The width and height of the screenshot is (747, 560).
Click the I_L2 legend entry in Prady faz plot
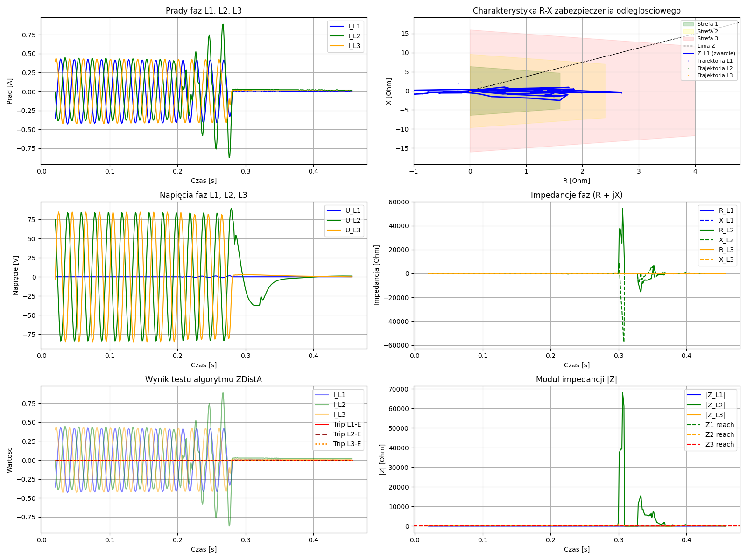point(354,36)
